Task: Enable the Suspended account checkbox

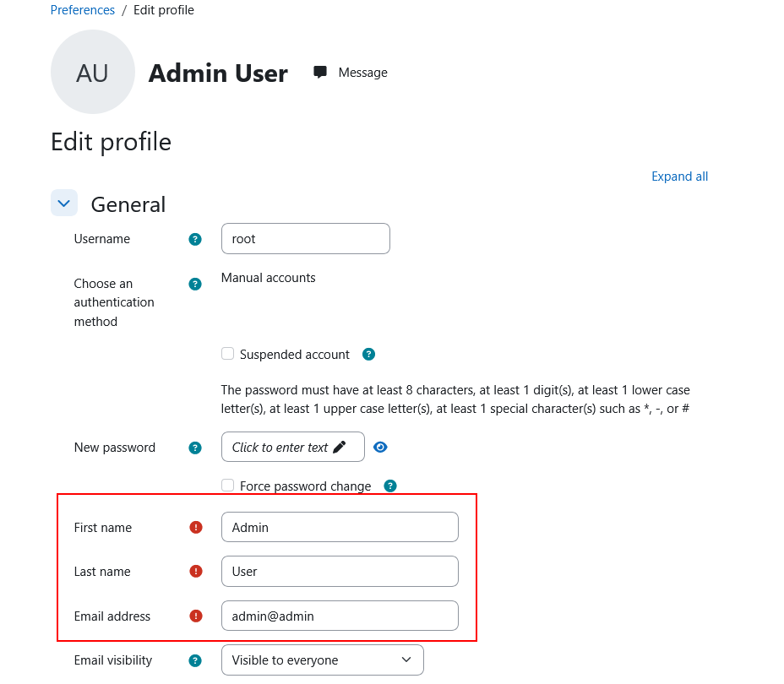Action: [227, 354]
